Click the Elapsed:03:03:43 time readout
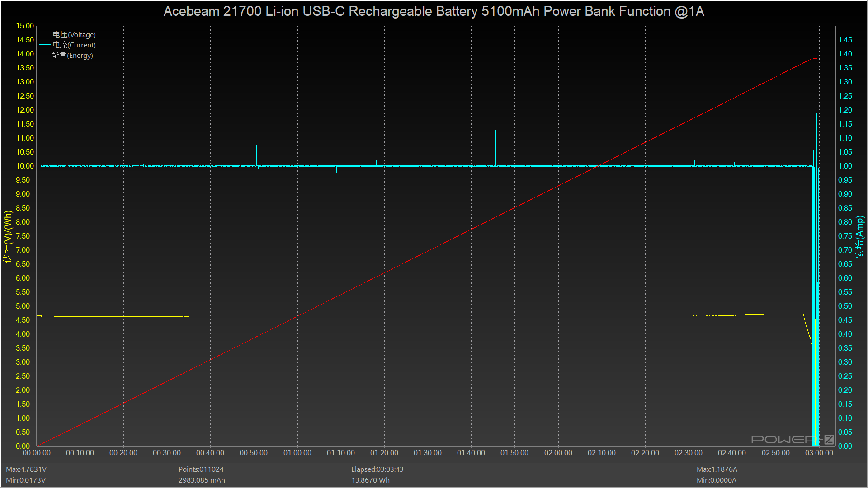 click(377, 469)
